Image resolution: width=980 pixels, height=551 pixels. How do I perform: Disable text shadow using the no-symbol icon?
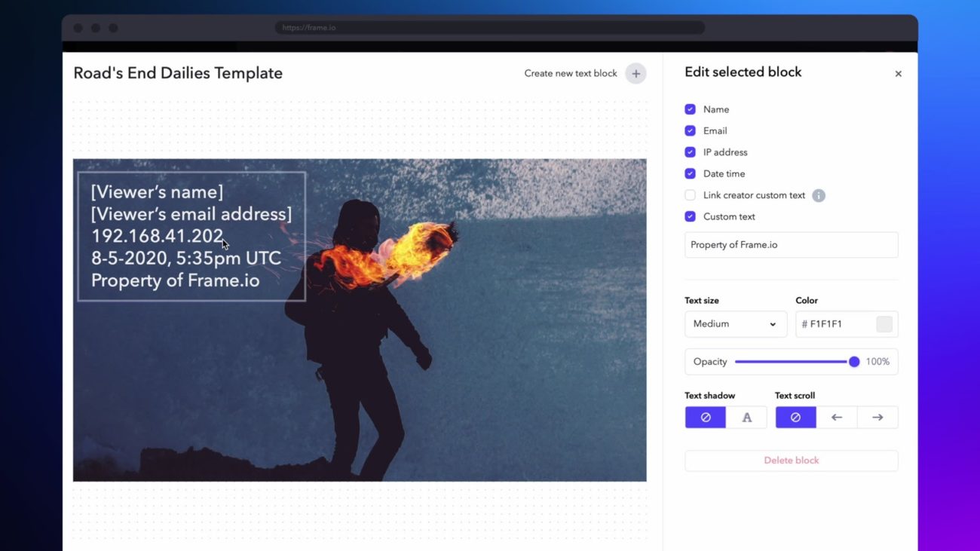click(705, 417)
